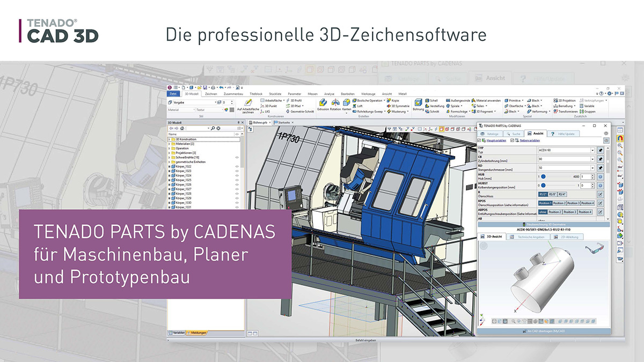This screenshot has width=644, height=362.
Task: Adjust the Kolbenstangenposition slider
Action: tap(557, 185)
